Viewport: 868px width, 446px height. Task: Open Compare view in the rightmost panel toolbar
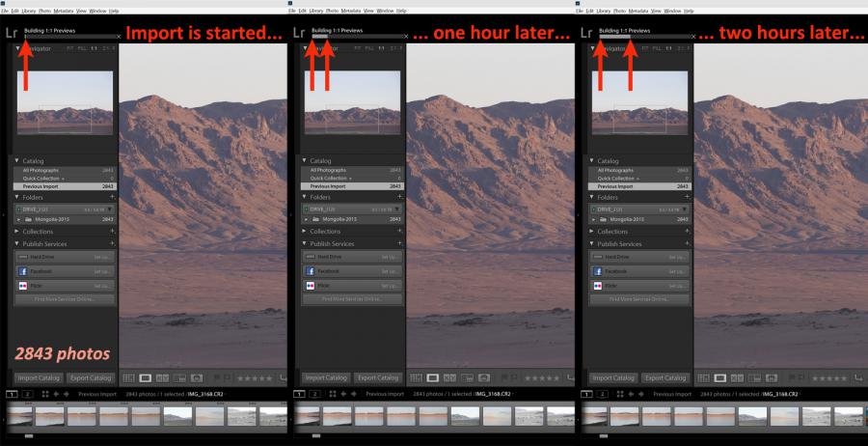(x=738, y=377)
